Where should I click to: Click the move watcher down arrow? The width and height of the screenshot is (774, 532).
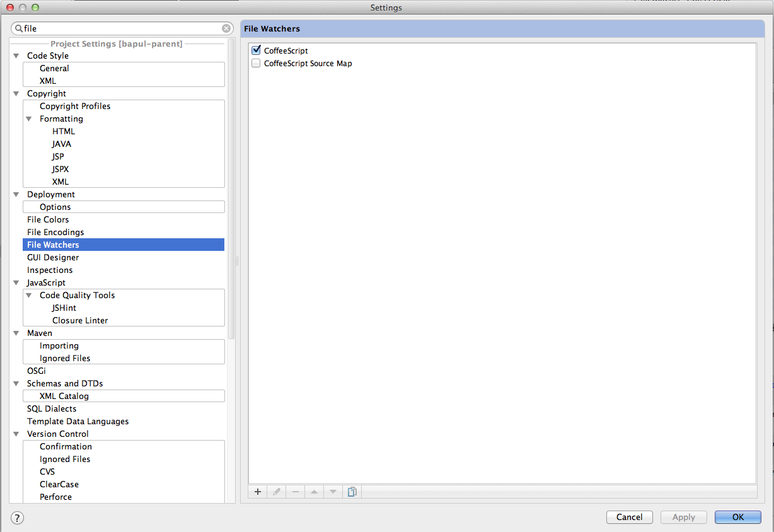333,492
